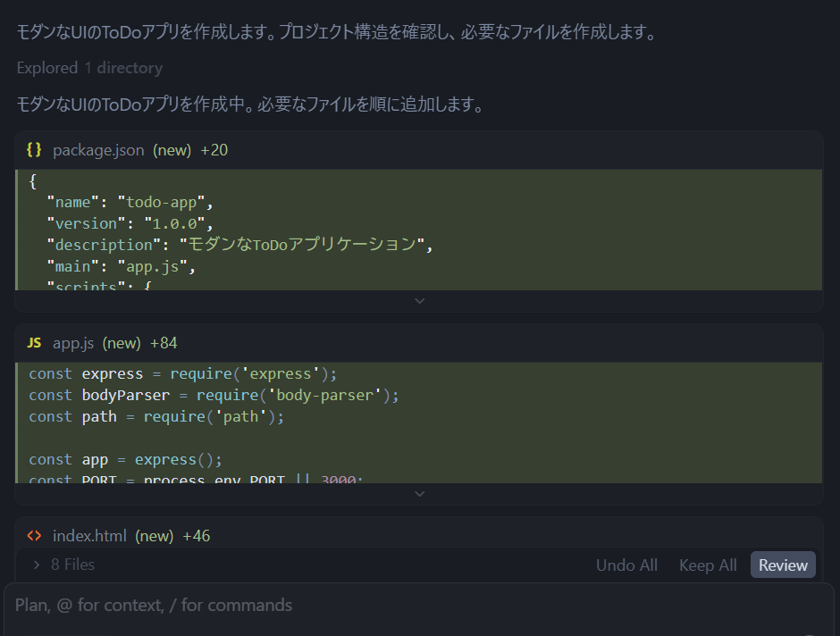Click the JSON file icon beside package.json
Viewport: 840px width, 636px height.
(x=33, y=149)
